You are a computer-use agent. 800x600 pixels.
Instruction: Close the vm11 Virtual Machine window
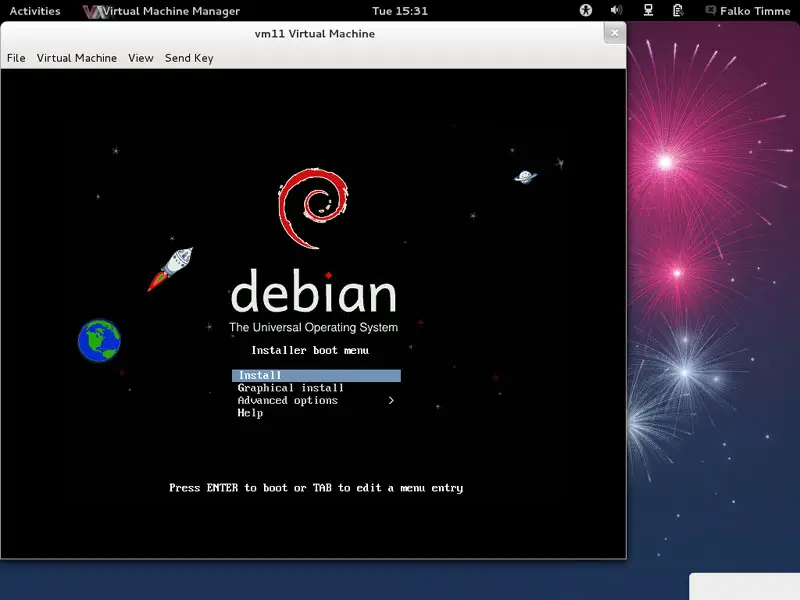tap(614, 33)
